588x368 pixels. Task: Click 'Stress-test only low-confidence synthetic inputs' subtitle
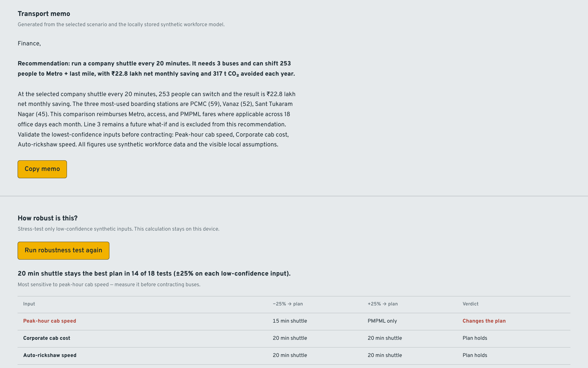pos(119,229)
